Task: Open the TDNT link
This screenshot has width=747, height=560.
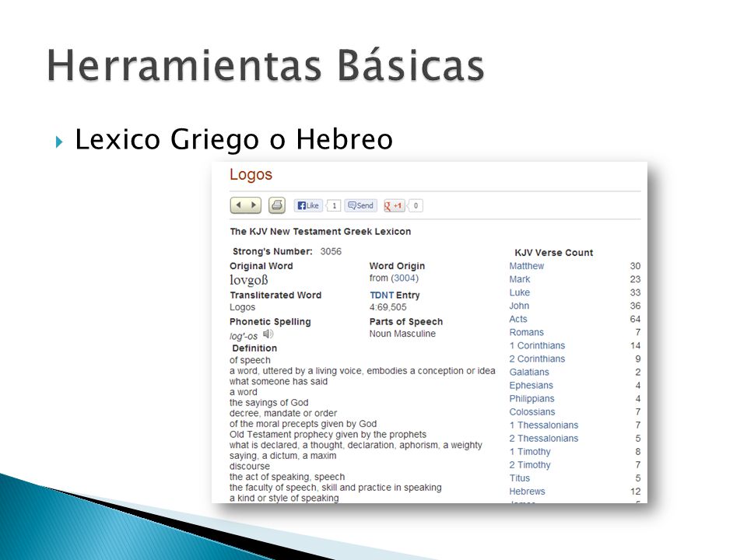Action: [381, 296]
